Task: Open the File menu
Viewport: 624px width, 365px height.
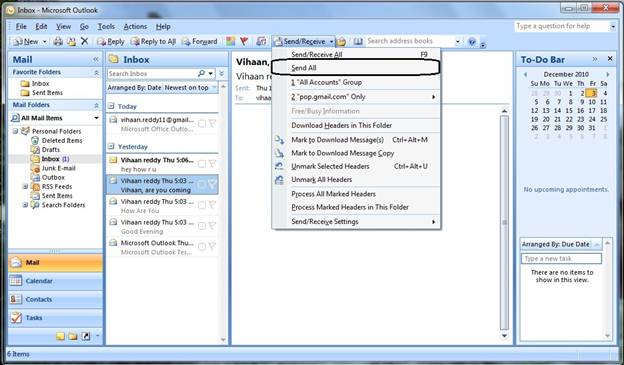Action: [x=21, y=26]
